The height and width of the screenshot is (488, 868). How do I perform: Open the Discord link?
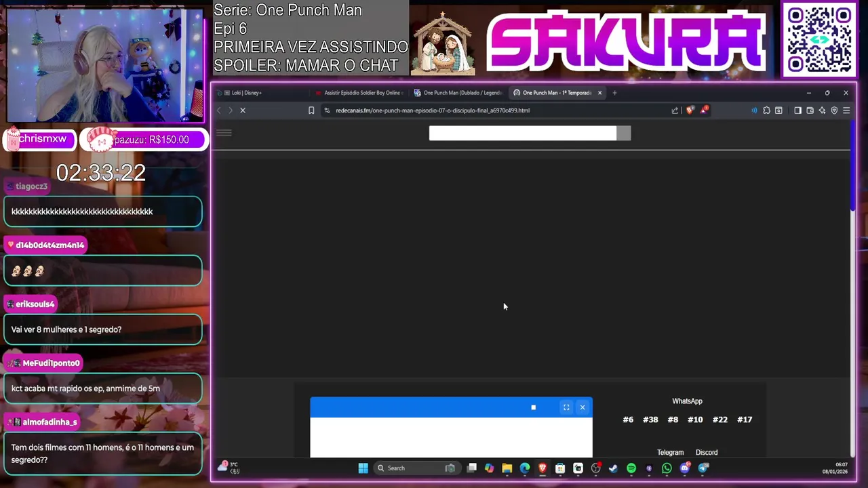tap(707, 452)
